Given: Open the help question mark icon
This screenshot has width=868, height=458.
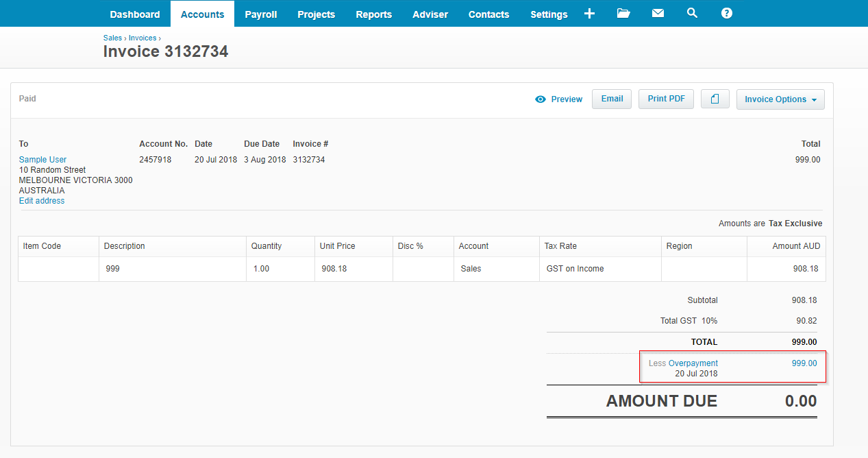Looking at the screenshot, I should [727, 14].
